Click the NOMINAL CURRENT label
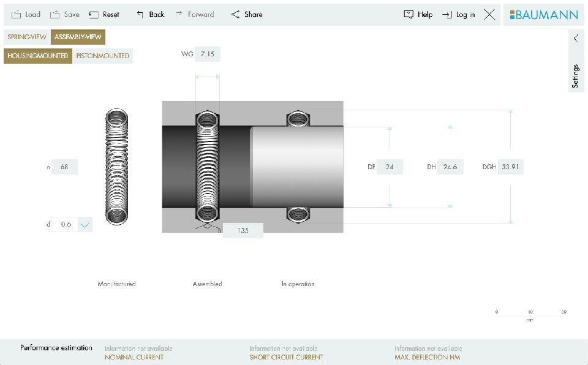This screenshot has height=365, width=588. click(x=134, y=357)
